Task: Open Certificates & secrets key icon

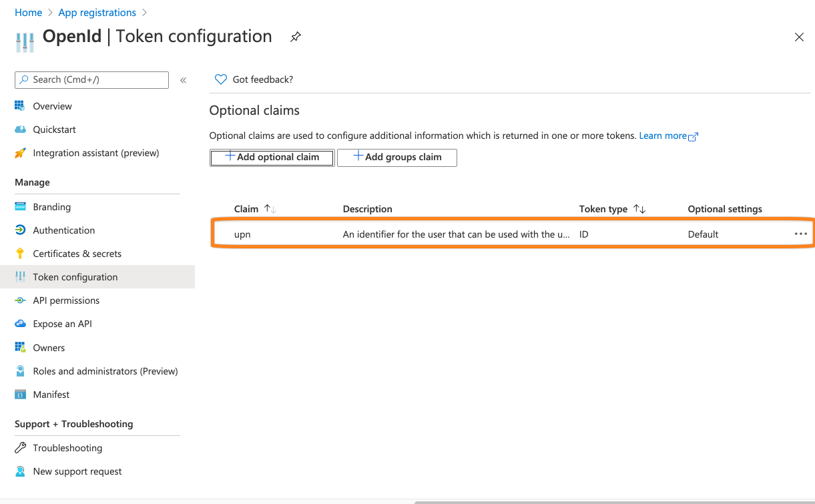Action: [x=21, y=254]
